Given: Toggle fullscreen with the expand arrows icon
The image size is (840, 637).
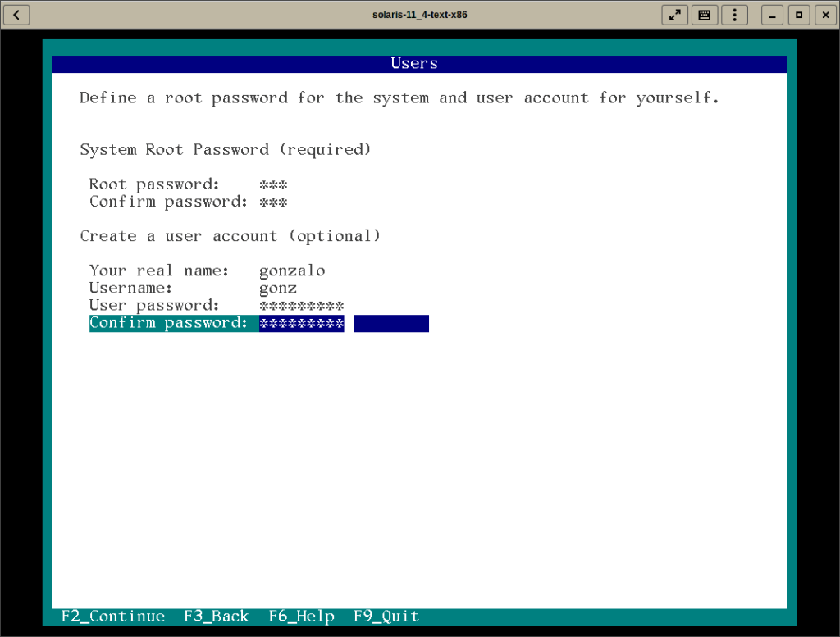Looking at the screenshot, I should pyautogui.click(x=675, y=15).
